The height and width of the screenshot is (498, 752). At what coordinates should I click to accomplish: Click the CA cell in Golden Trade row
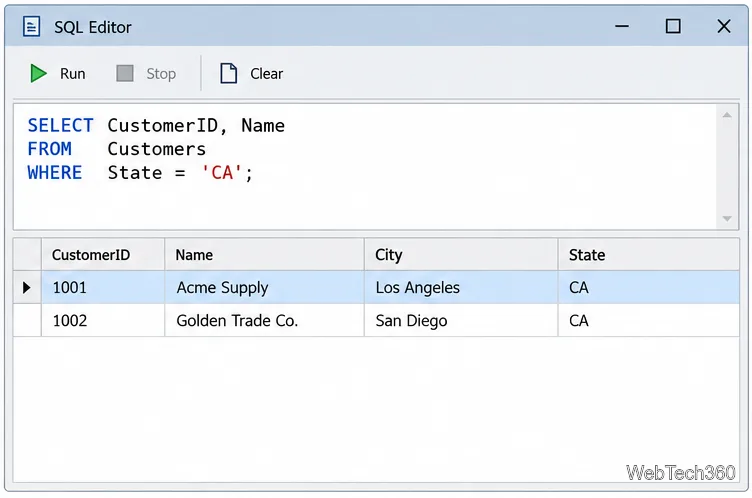pos(648,320)
